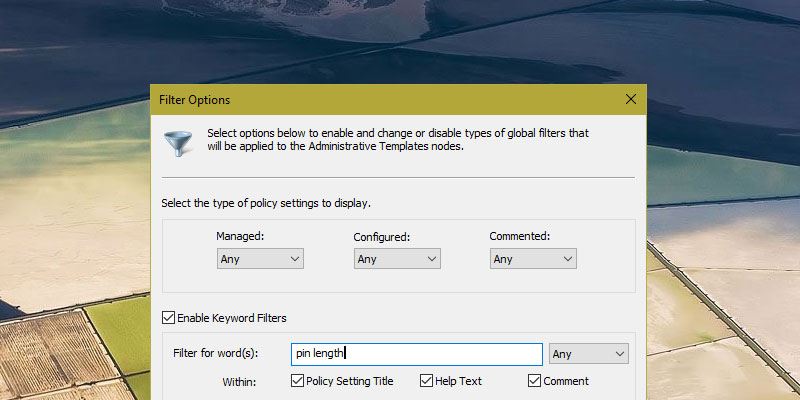Open keyword match type dropdown beside filter field
This screenshot has height=400, width=800.
click(588, 354)
